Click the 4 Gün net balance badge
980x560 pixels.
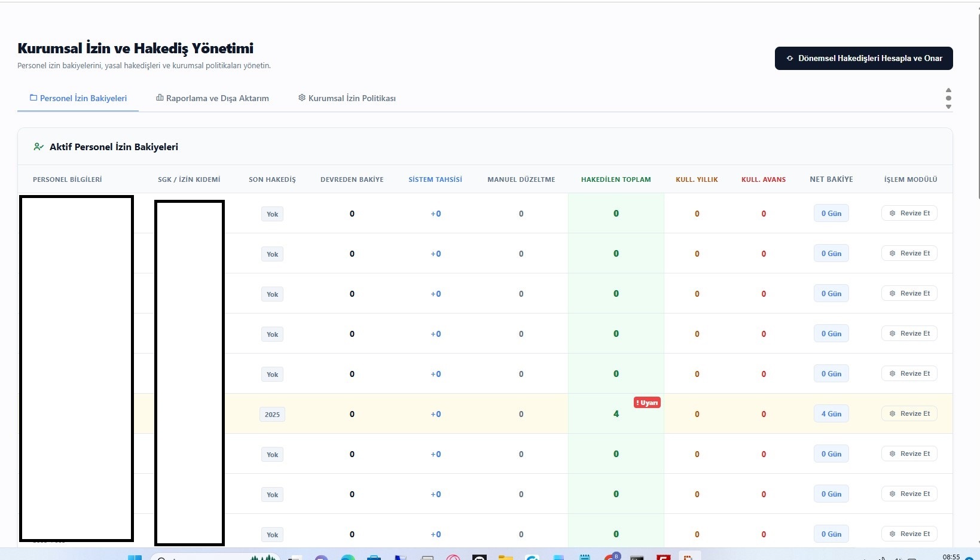831,414
